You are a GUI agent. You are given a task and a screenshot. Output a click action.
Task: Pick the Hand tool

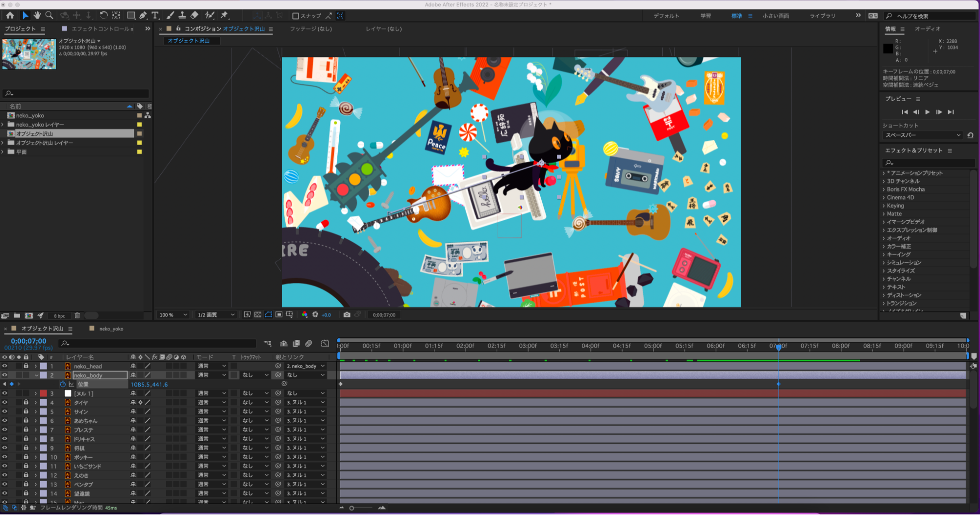click(37, 16)
